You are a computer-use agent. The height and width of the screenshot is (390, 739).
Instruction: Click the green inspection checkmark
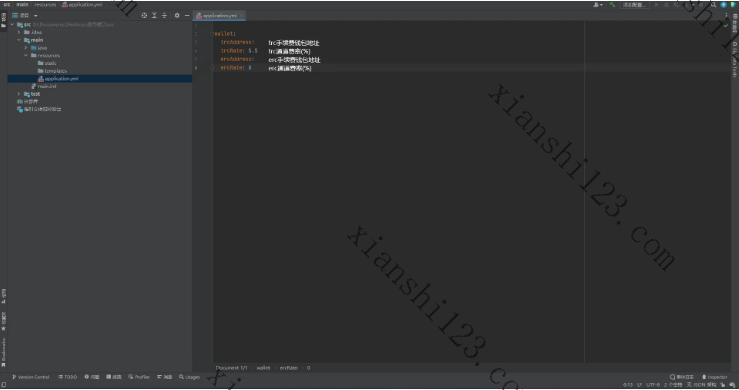coord(726,25)
